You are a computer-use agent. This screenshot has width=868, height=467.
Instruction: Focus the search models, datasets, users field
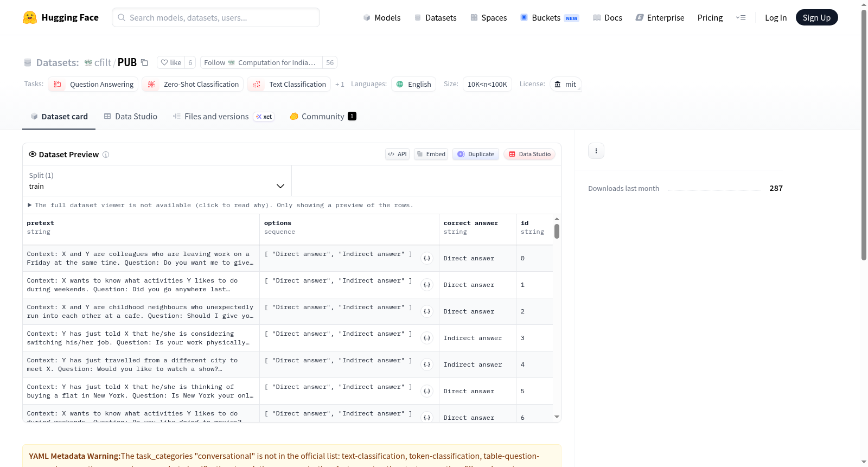(216, 17)
